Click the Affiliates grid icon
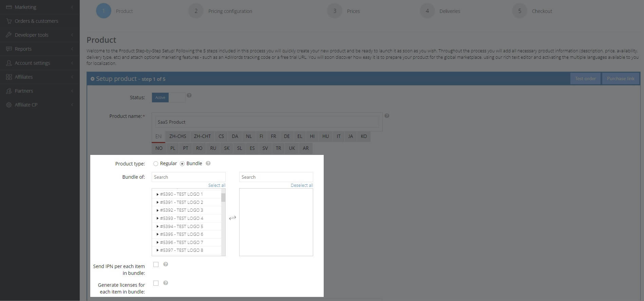The height and width of the screenshot is (301, 644). 9,77
